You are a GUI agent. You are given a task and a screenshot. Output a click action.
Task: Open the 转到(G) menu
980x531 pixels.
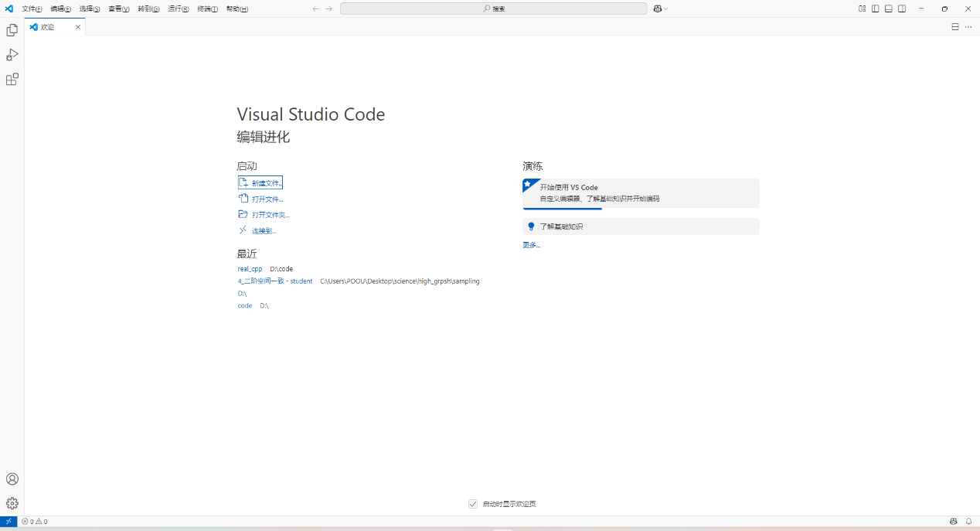click(149, 9)
